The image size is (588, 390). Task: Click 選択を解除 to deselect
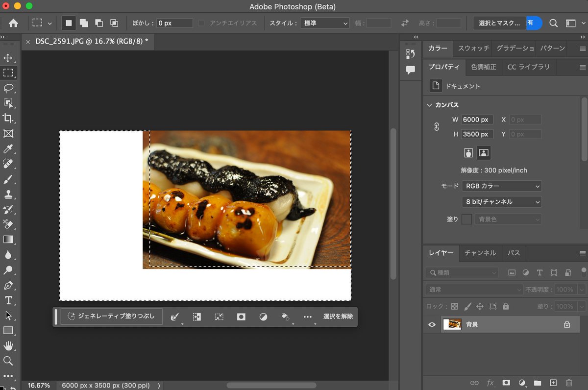pyautogui.click(x=338, y=317)
